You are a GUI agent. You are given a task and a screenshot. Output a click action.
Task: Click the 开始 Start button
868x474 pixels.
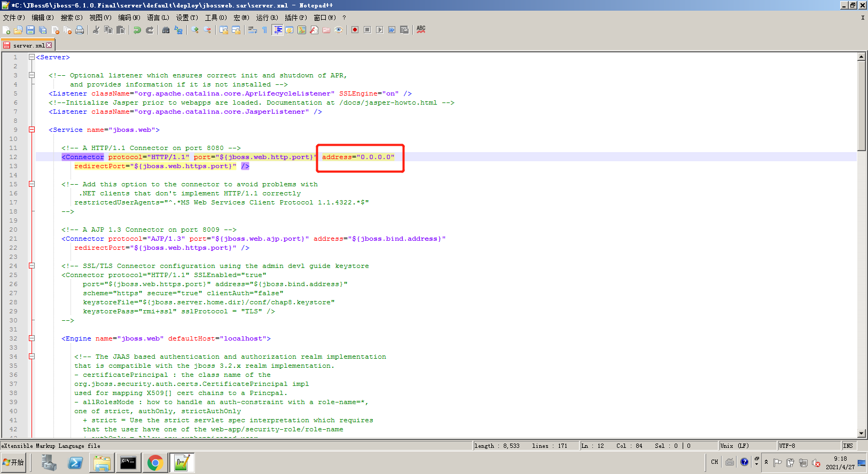click(13, 462)
